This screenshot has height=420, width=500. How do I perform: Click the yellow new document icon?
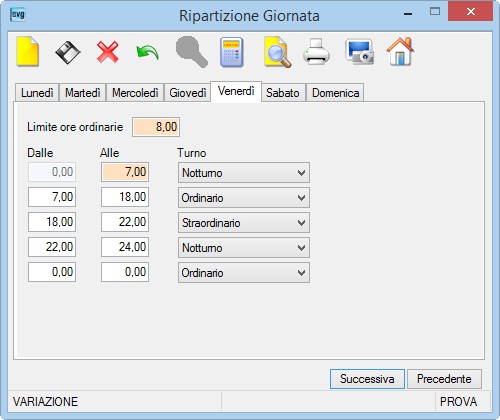28,52
